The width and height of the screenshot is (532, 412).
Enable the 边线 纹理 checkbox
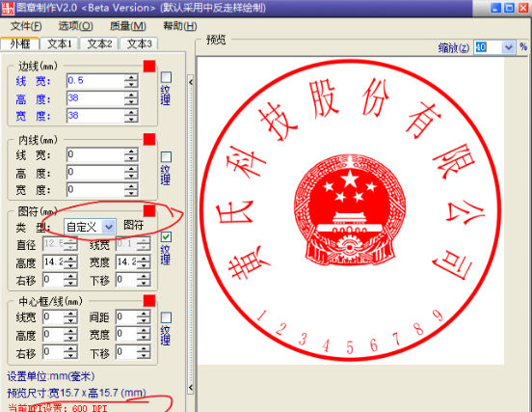pyautogui.click(x=166, y=77)
